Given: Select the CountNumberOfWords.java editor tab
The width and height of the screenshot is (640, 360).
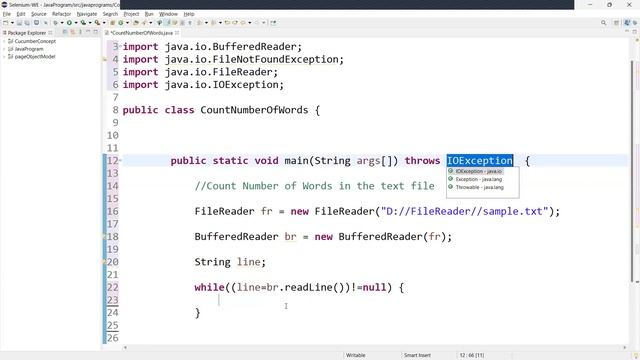Looking at the screenshot, I should pyautogui.click(x=142, y=33).
